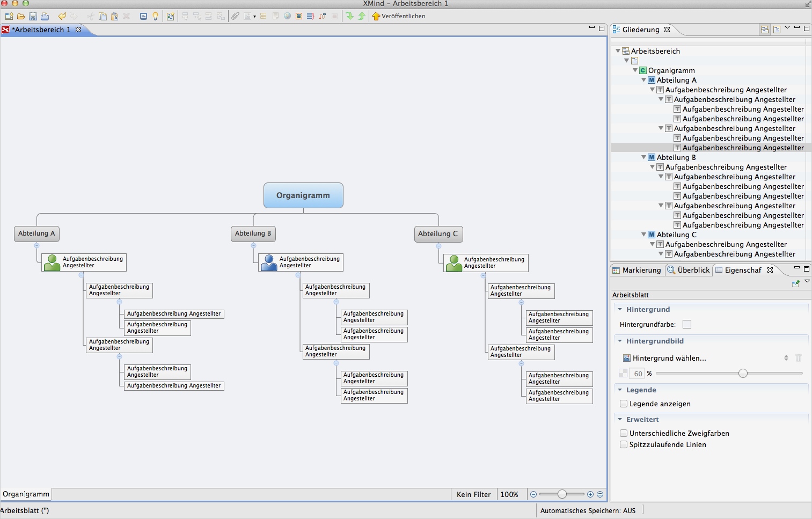This screenshot has width=812, height=519.
Task: Open a file with the folder icon
Action: [21, 16]
